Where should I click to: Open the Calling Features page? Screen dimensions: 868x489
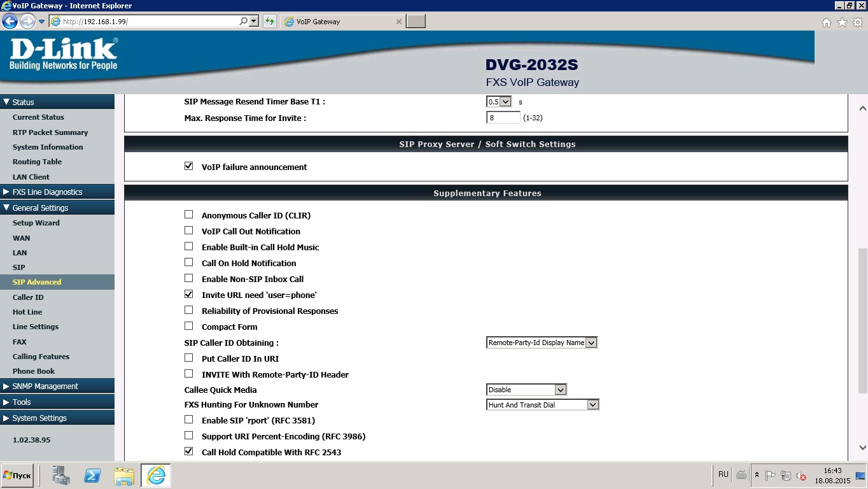[x=41, y=357]
